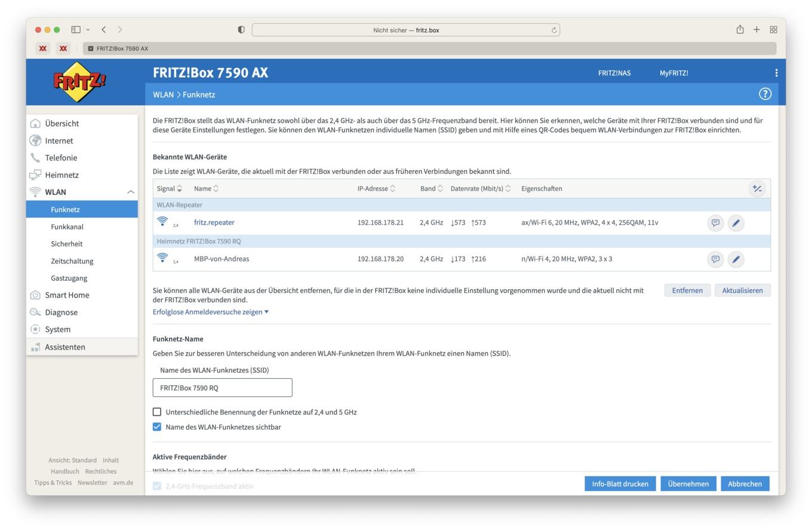Image resolution: width=812 pixels, height=530 pixels.
Task: Click second pinned XX tab icon
Action: coord(63,48)
